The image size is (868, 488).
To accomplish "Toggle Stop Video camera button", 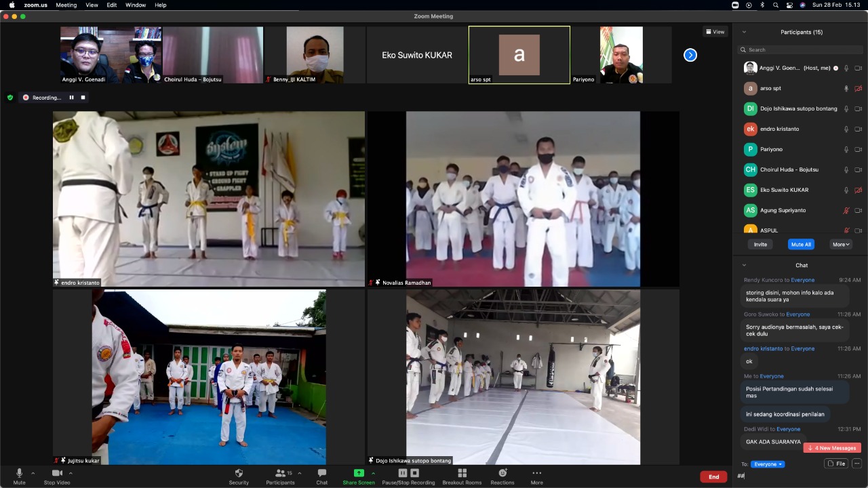I will [57, 473].
